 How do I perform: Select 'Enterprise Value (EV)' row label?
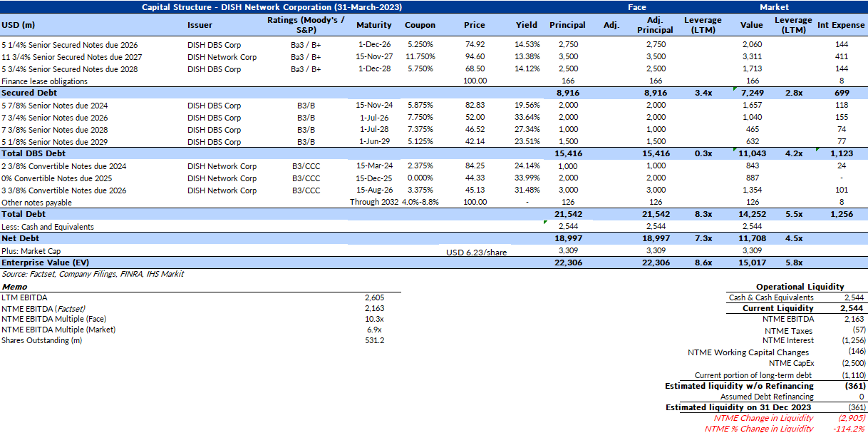[46, 263]
